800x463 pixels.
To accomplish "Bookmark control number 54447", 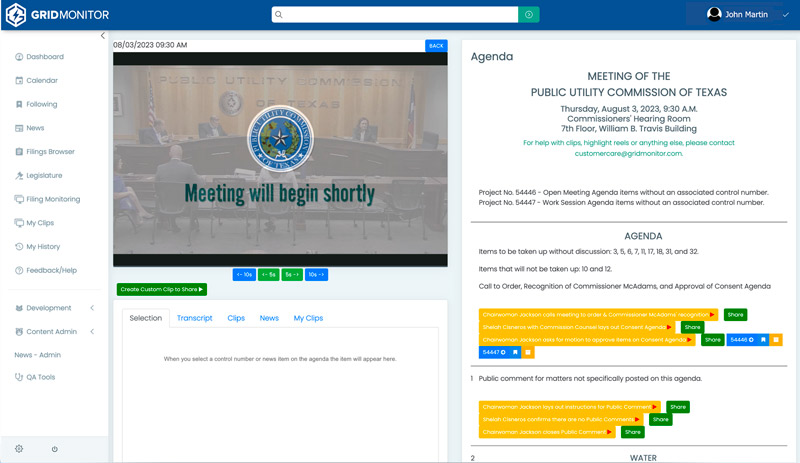I will (515, 352).
